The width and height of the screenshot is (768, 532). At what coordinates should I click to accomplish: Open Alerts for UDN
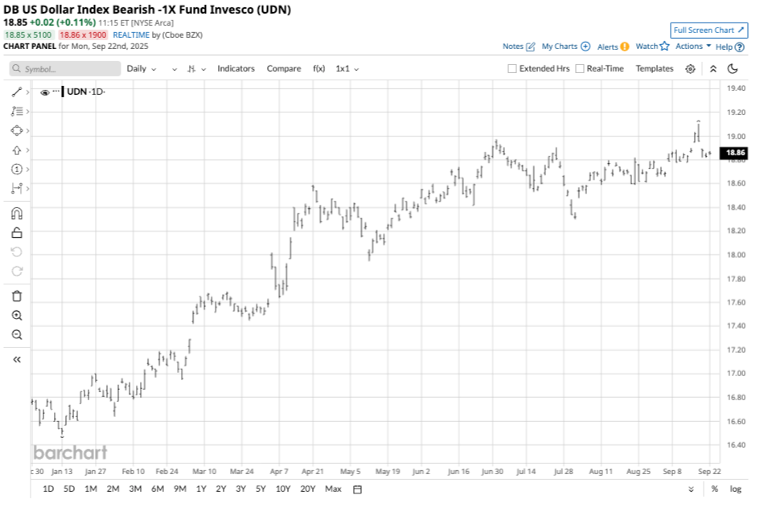pos(613,47)
